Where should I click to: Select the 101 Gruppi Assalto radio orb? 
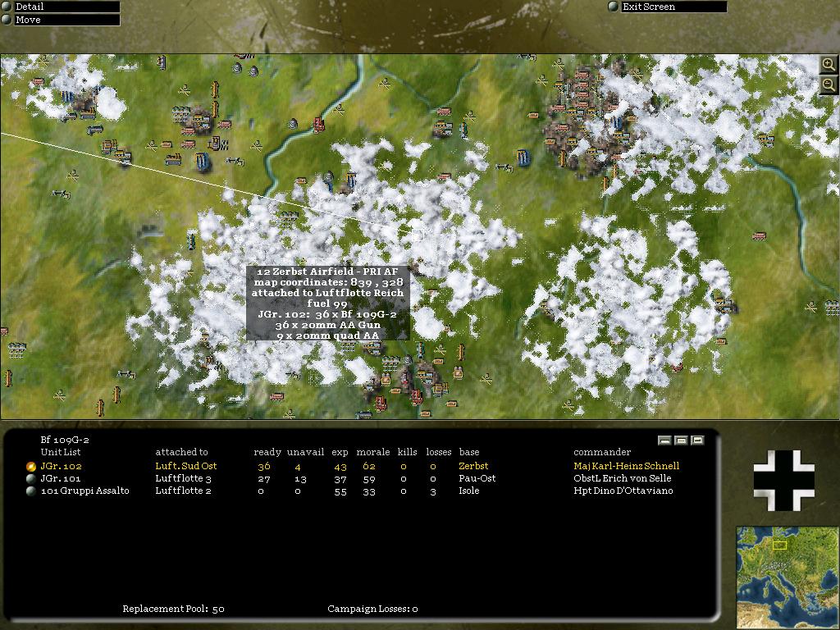pos(31,491)
